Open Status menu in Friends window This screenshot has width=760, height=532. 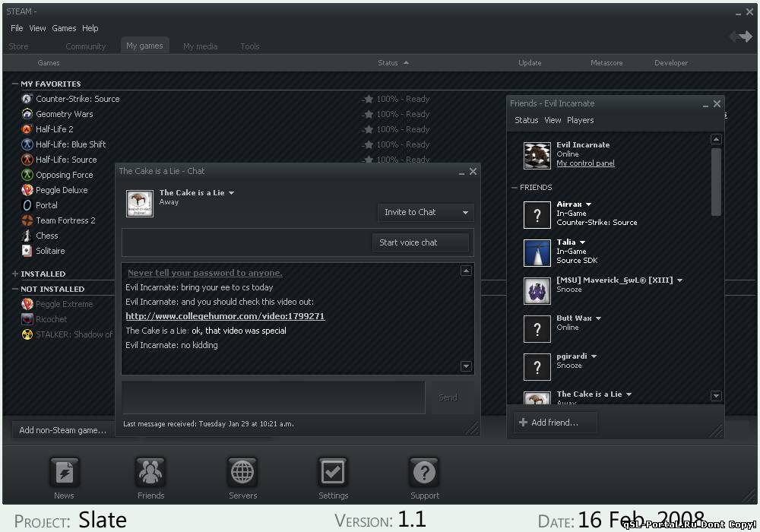(527, 120)
